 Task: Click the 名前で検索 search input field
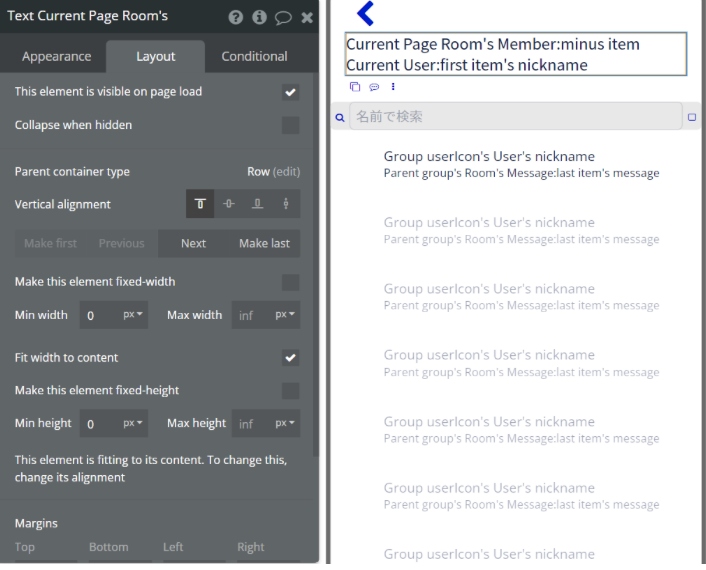515,117
